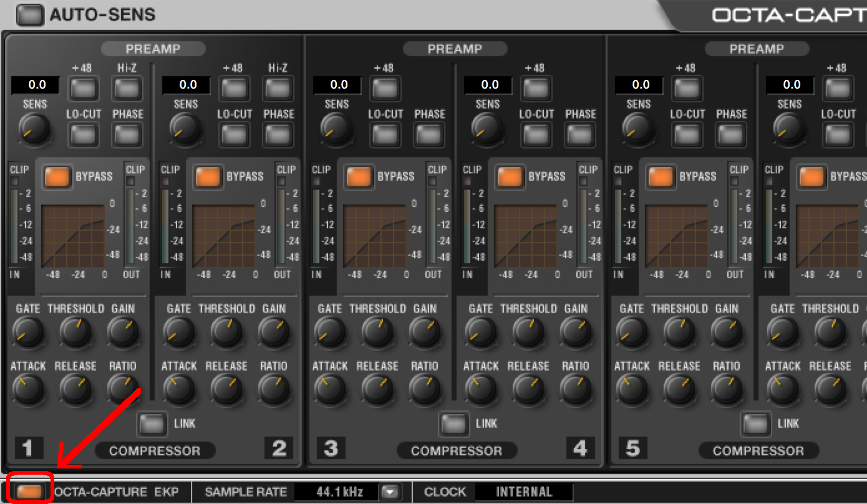867x504 pixels.
Task: Toggle compressor BYPASS on channel 5
Action: pos(661,177)
